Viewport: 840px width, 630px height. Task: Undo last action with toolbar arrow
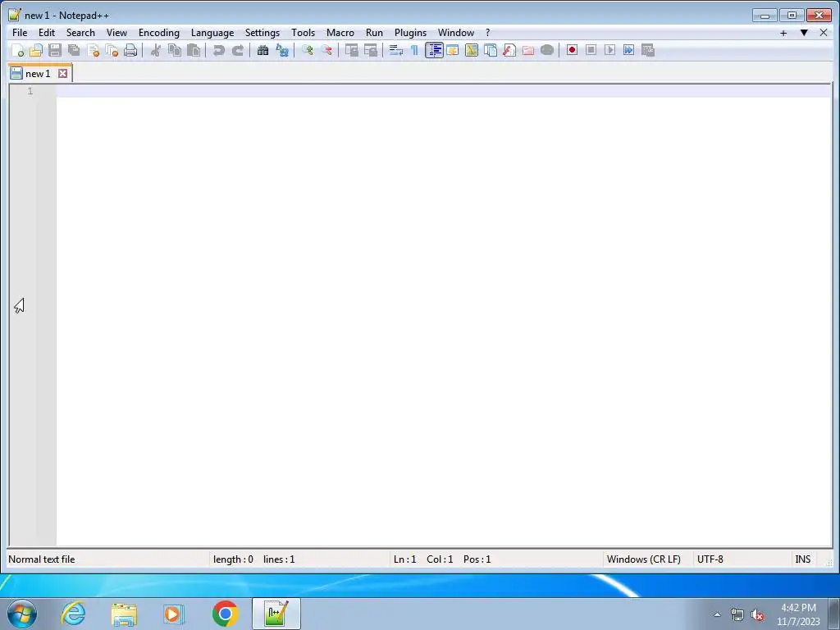coord(218,50)
